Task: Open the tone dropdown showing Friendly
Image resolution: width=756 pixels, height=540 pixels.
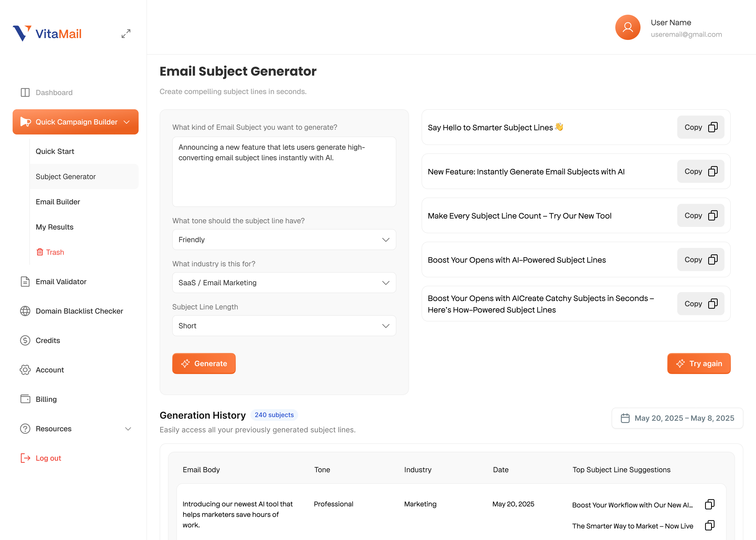Action: 284,240
